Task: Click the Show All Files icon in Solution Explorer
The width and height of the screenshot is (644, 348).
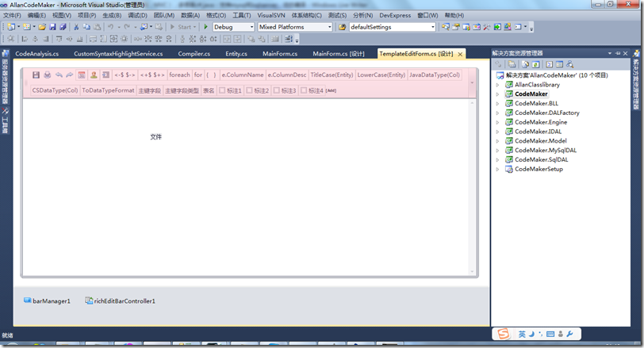Action: coord(525,64)
